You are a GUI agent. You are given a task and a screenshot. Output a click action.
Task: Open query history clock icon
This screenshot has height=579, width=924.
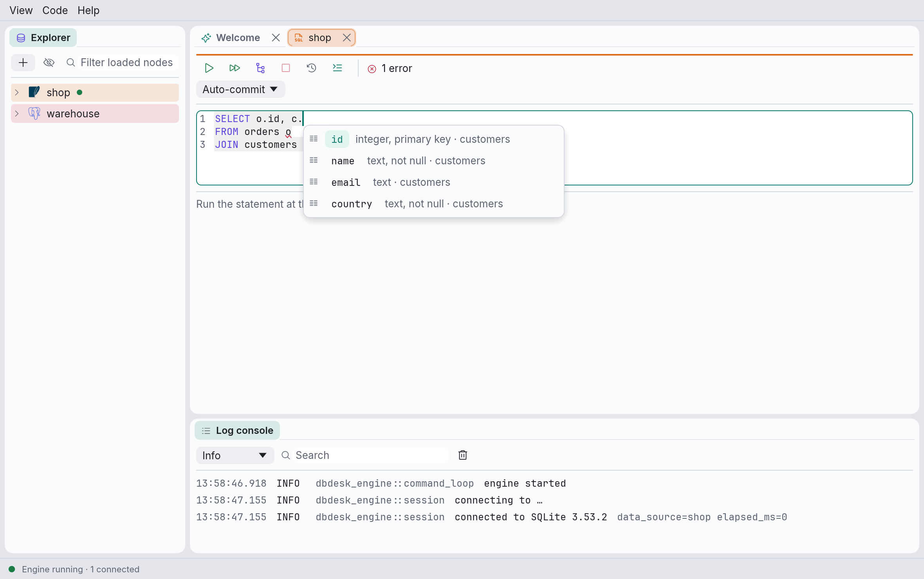[x=312, y=68]
